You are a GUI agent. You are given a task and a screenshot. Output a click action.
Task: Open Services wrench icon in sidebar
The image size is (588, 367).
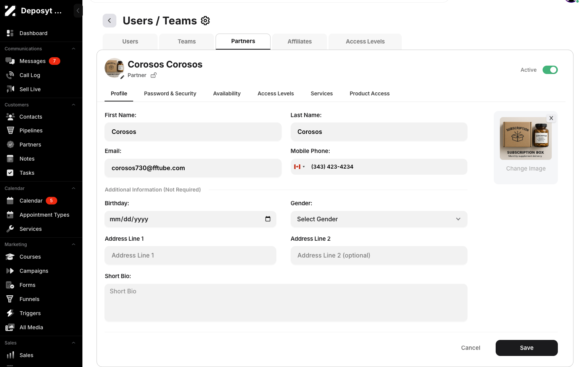(10, 229)
